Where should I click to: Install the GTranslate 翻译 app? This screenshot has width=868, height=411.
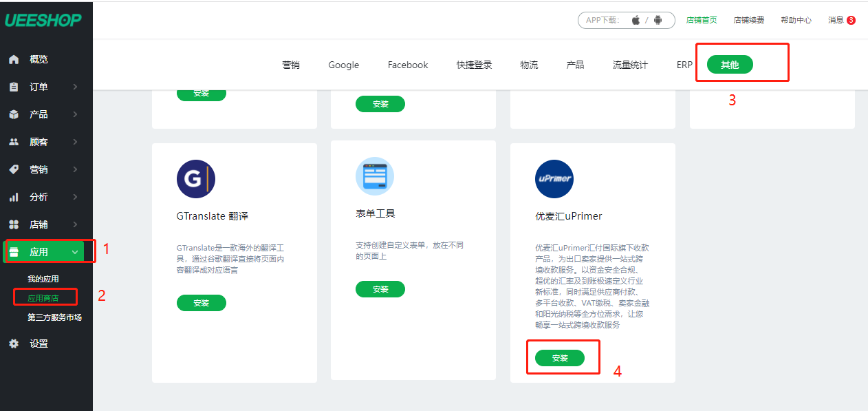pyautogui.click(x=202, y=303)
